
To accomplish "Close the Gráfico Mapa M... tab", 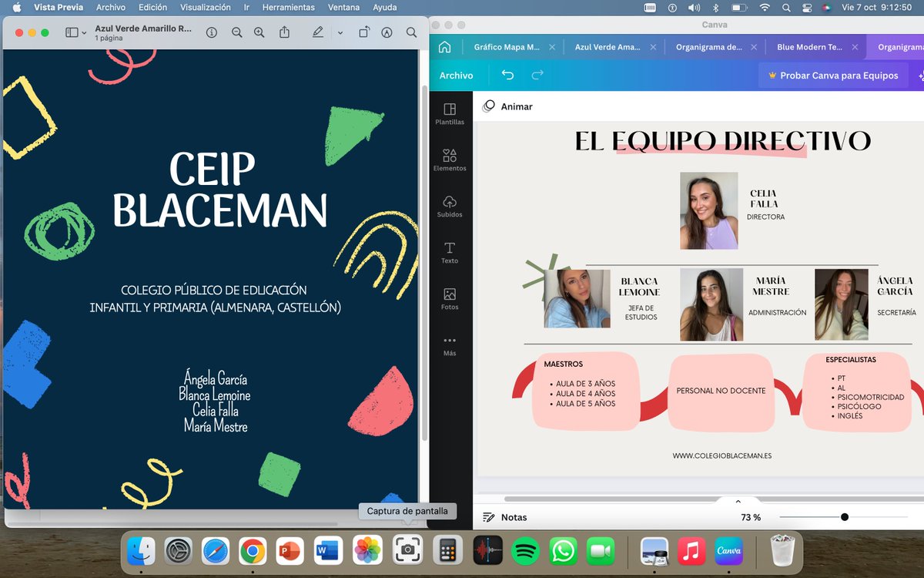I will pyautogui.click(x=552, y=47).
